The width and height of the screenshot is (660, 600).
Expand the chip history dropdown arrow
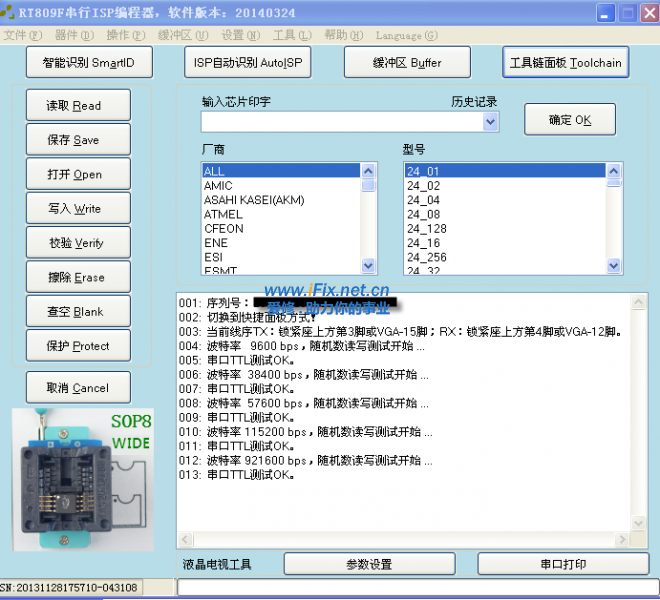(x=490, y=122)
